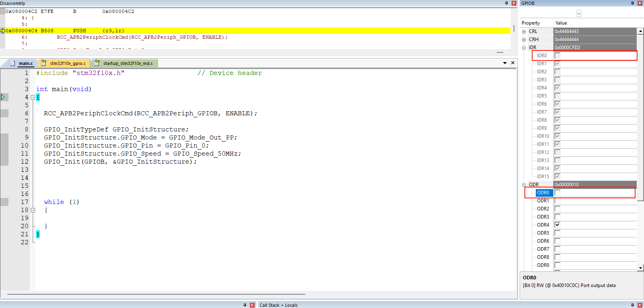Select the CRL value 0x44484443

(x=595, y=31)
